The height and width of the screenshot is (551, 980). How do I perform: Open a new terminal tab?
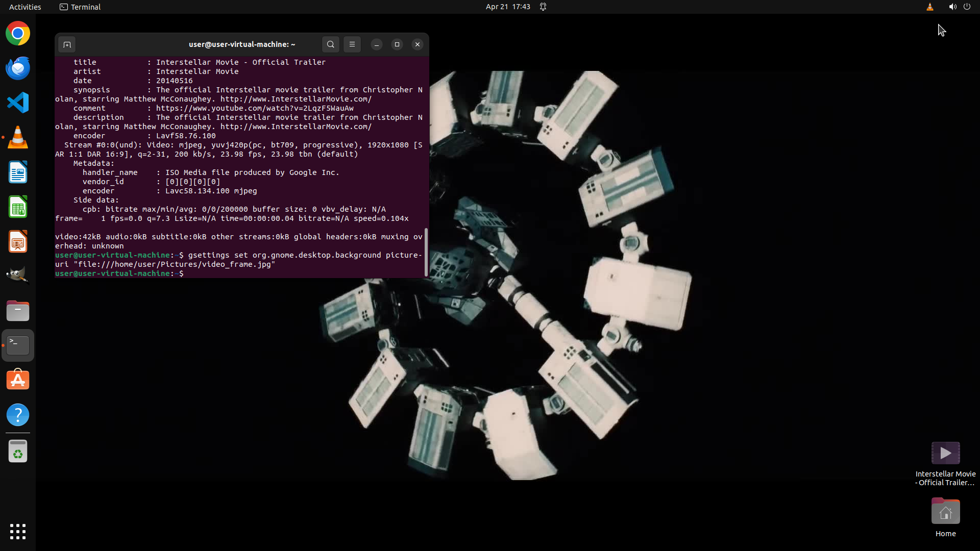click(x=67, y=44)
